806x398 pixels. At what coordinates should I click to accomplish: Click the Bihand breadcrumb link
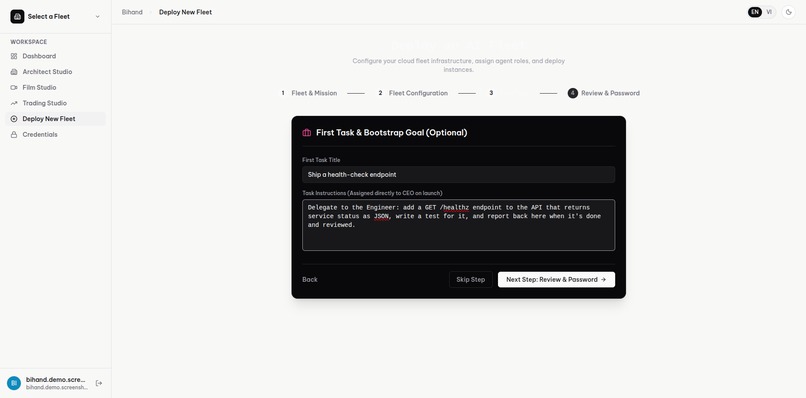(132, 12)
